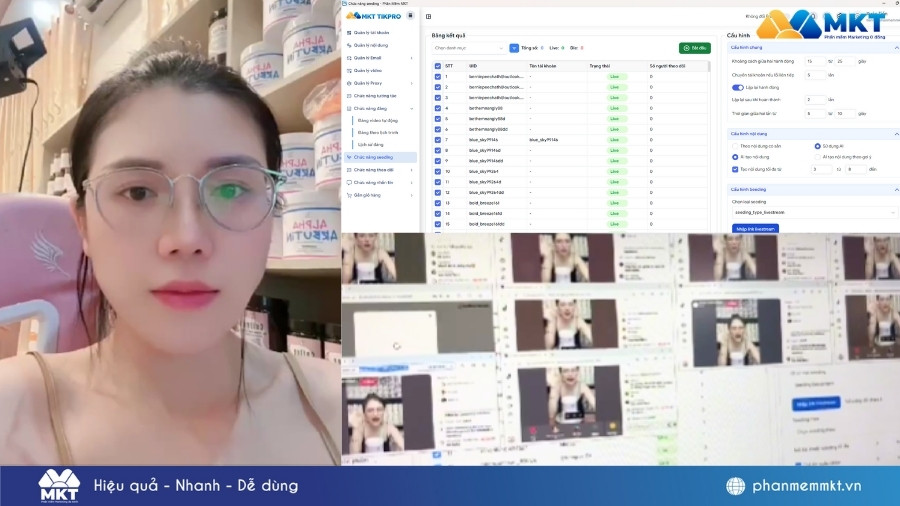Expand Chức năng nhắn tin sidebar chevron
Viewport: 900px width, 506px height.
412,182
